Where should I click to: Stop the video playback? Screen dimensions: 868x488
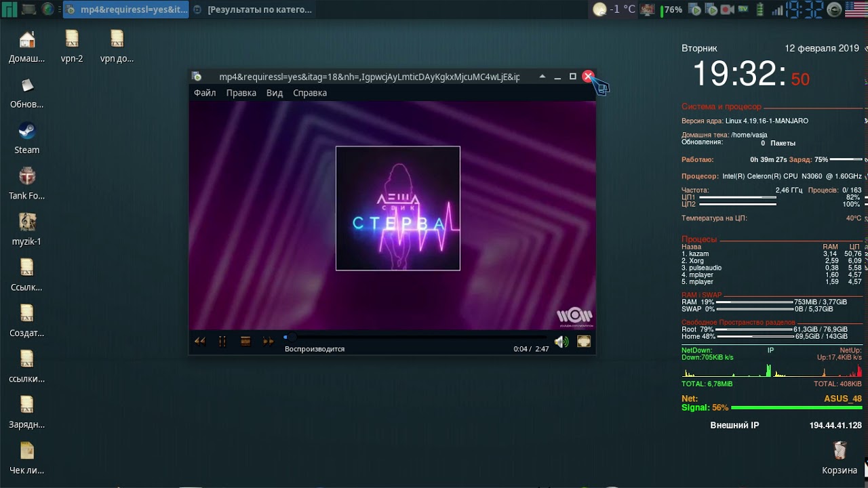245,342
